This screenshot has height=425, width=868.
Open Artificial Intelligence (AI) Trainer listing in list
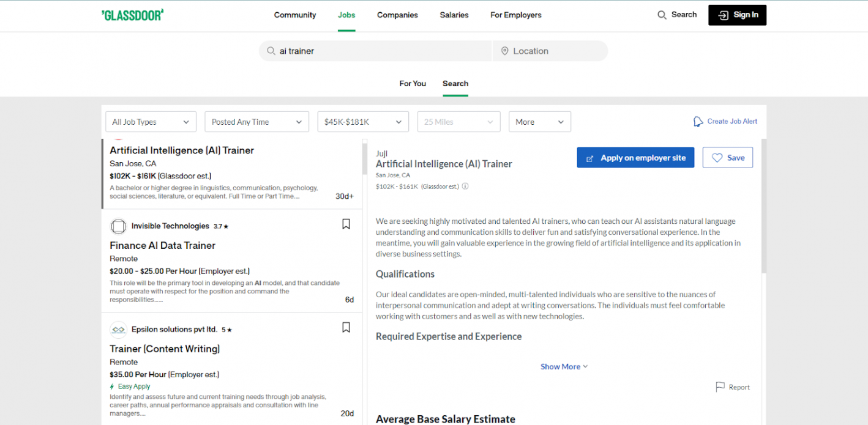pyautogui.click(x=182, y=150)
